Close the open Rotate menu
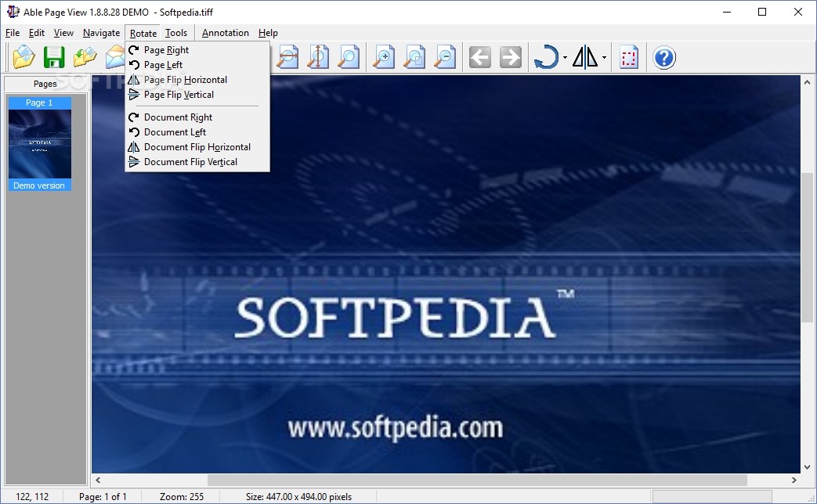Image resolution: width=817 pixels, height=504 pixels. (x=143, y=34)
